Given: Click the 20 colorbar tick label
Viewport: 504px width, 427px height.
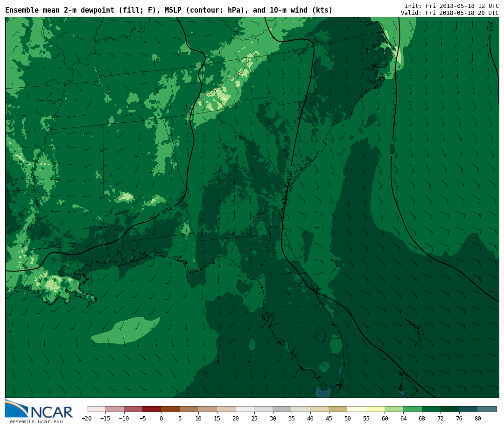Looking at the screenshot, I should coord(236,418).
